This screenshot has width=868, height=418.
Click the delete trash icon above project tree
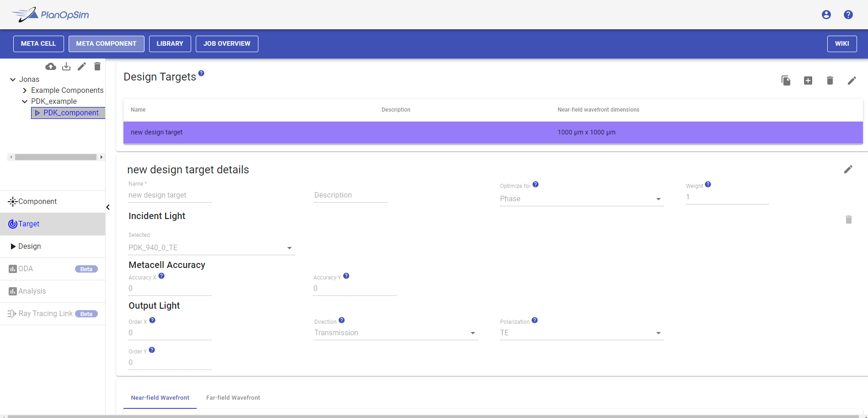pyautogui.click(x=97, y=67)
